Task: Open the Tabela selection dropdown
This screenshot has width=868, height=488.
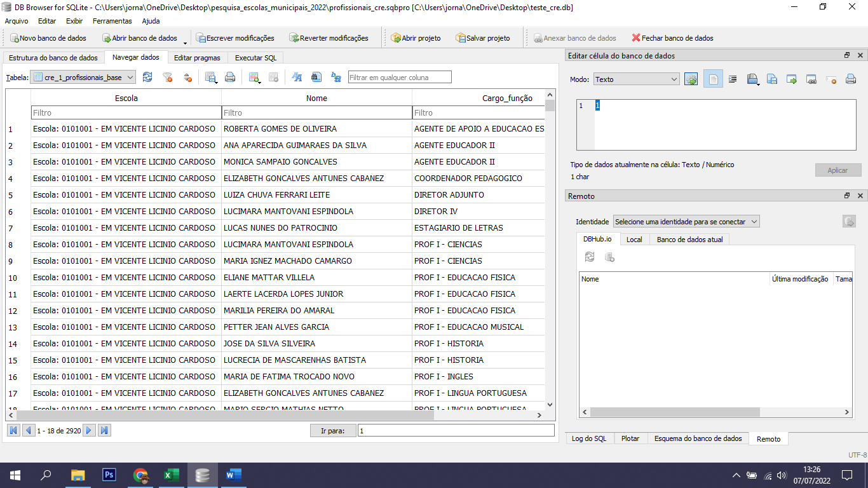Action: (x=83, y=77)
